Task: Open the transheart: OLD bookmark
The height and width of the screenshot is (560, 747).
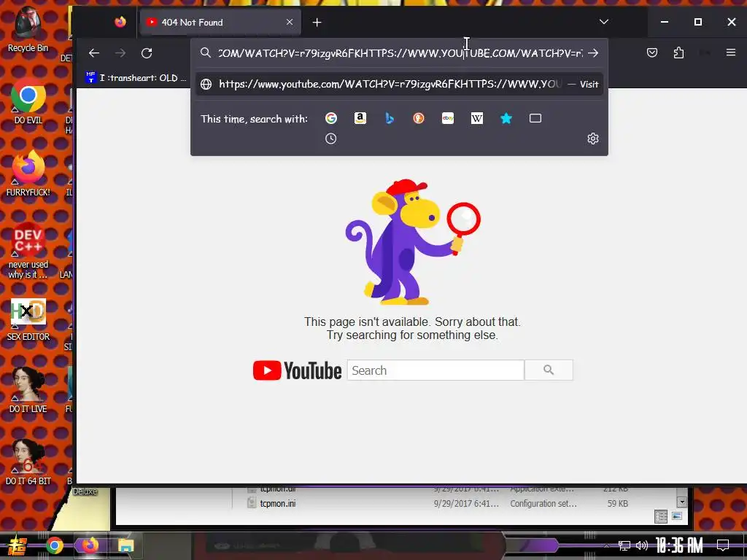Action: [136, 77]
